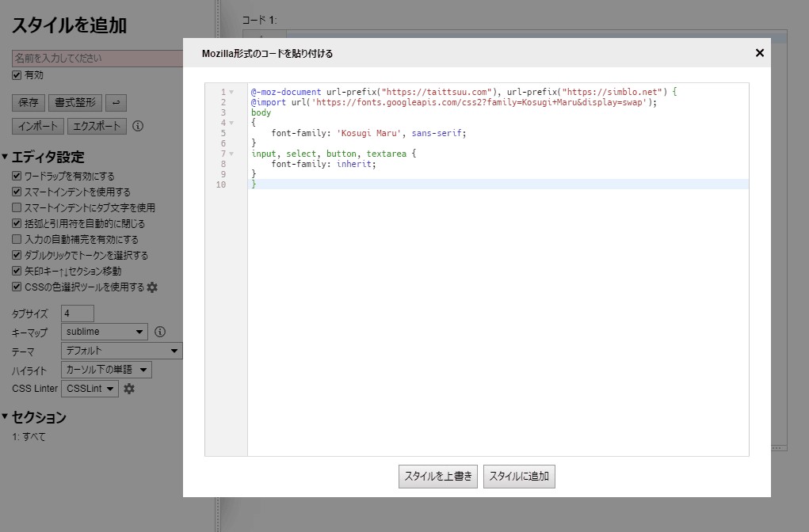Open the キーマップ sublime dropdown

(x=105, y=332)
